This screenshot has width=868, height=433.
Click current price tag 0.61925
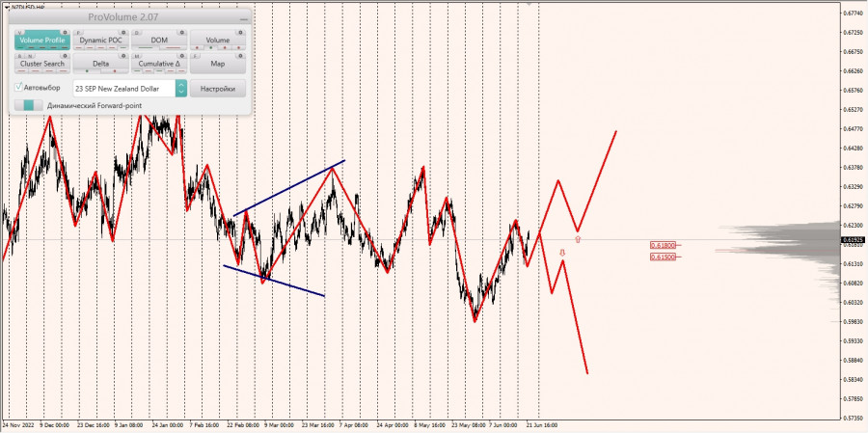pyautogui.click(x=854, y=240)
